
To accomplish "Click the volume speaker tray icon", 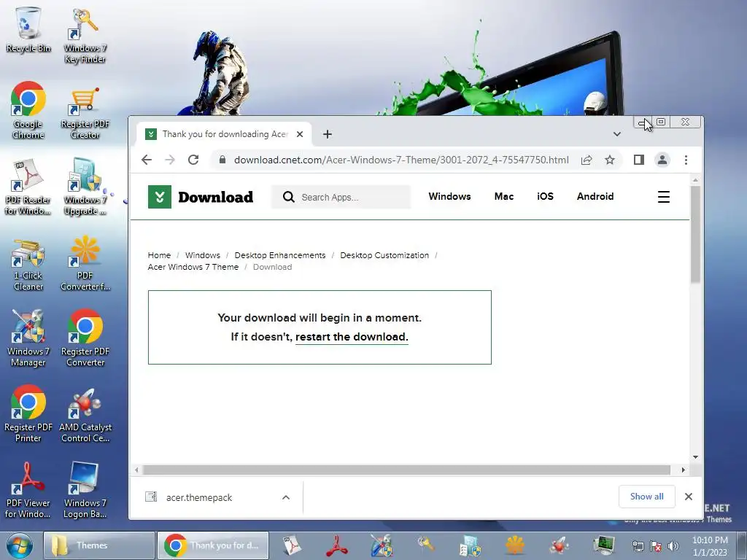I will (x=673, y=546).
